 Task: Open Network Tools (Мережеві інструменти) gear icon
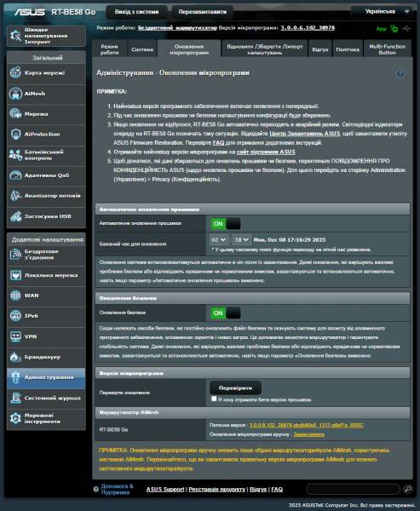(15, 418)
